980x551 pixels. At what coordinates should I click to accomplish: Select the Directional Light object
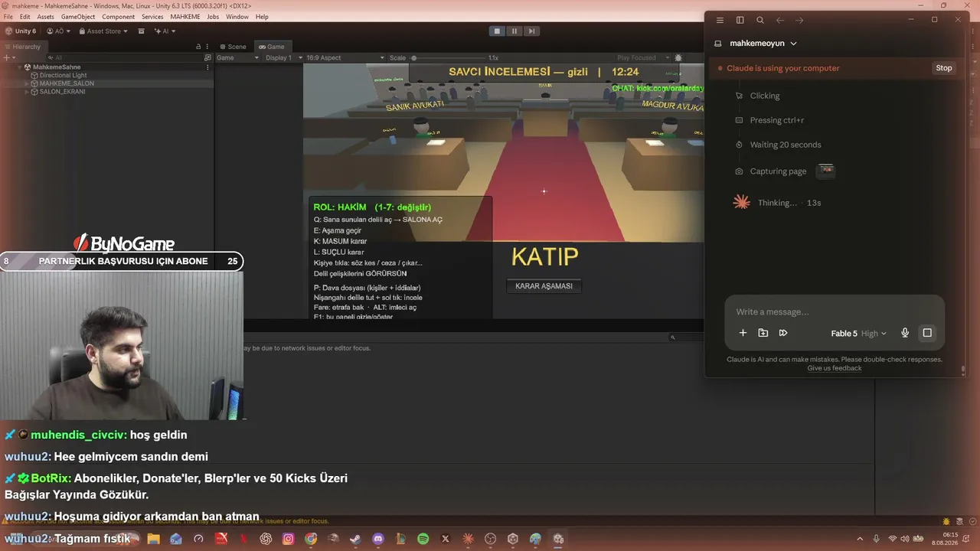pyautogui.click(x=63, y=76)
